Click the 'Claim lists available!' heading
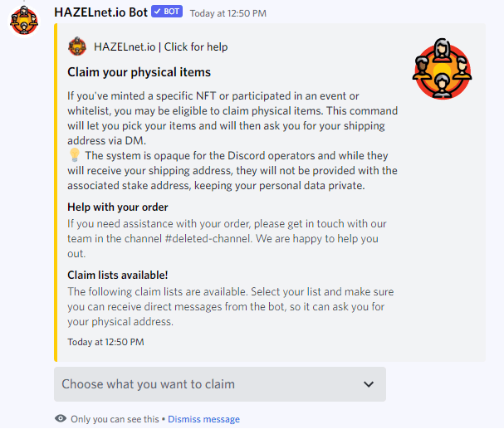 118,276
